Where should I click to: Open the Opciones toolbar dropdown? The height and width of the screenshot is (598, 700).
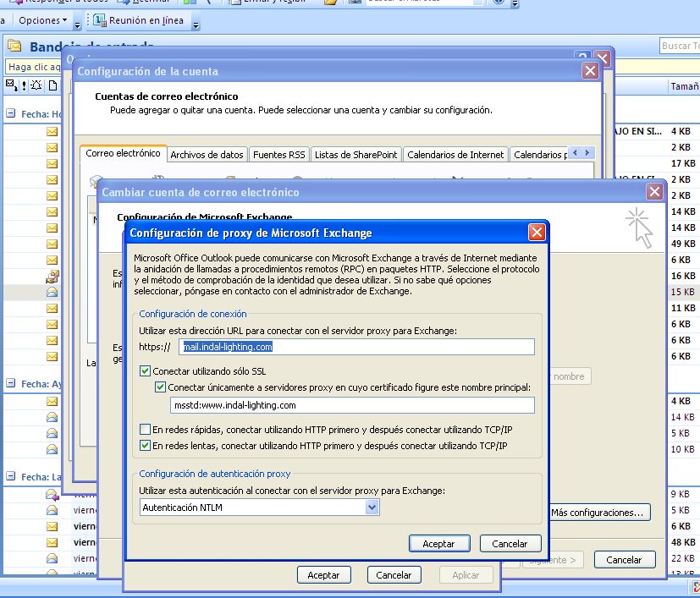click(43, 19)
